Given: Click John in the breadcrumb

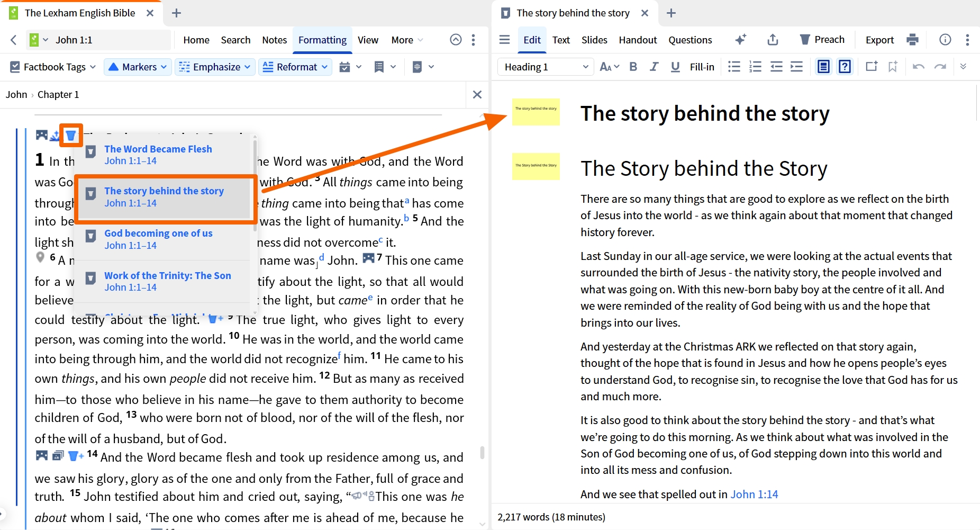Looking at the screenshot, I should pyautogui.click(x=16, y=94).
